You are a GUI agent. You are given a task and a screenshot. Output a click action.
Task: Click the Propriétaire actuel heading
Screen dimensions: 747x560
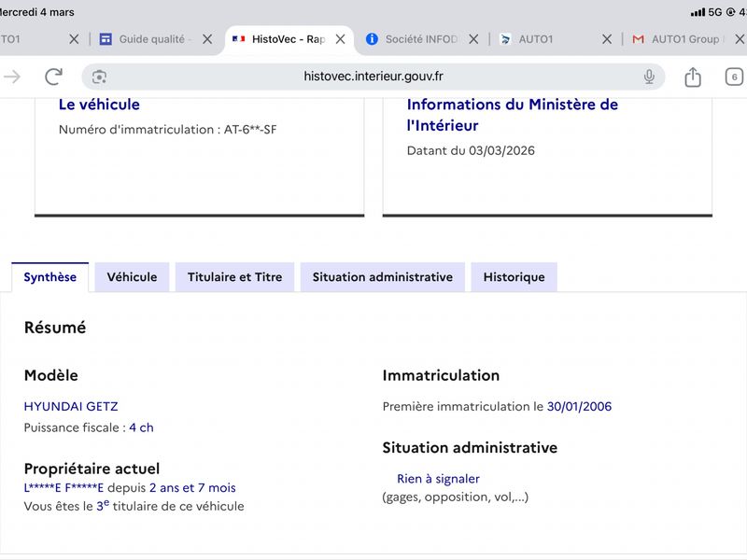coord(92,469)
